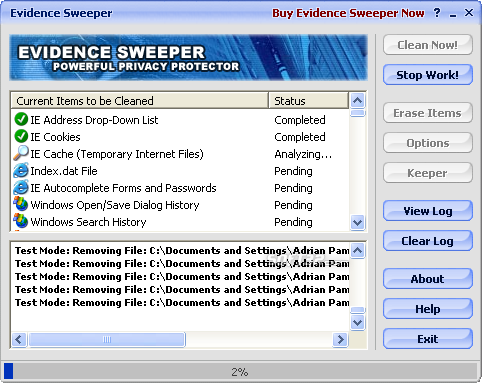Select the Index.dat File row
Image resolution: width=482 pixels, height=383 pixels.
pyautogui.click(x=180, y=171)
